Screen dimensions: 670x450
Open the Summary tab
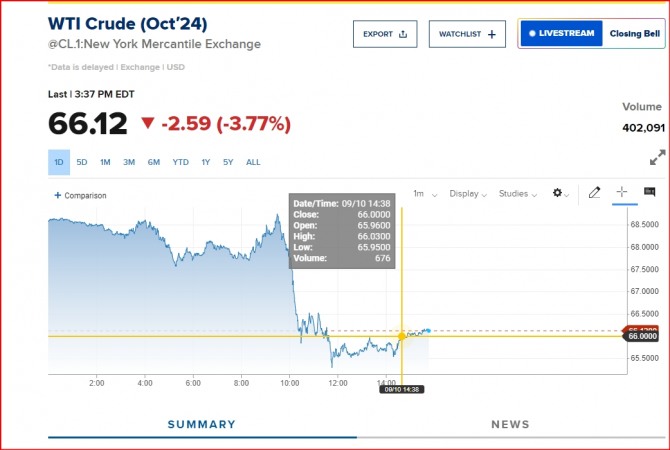(x=201, y=424)
